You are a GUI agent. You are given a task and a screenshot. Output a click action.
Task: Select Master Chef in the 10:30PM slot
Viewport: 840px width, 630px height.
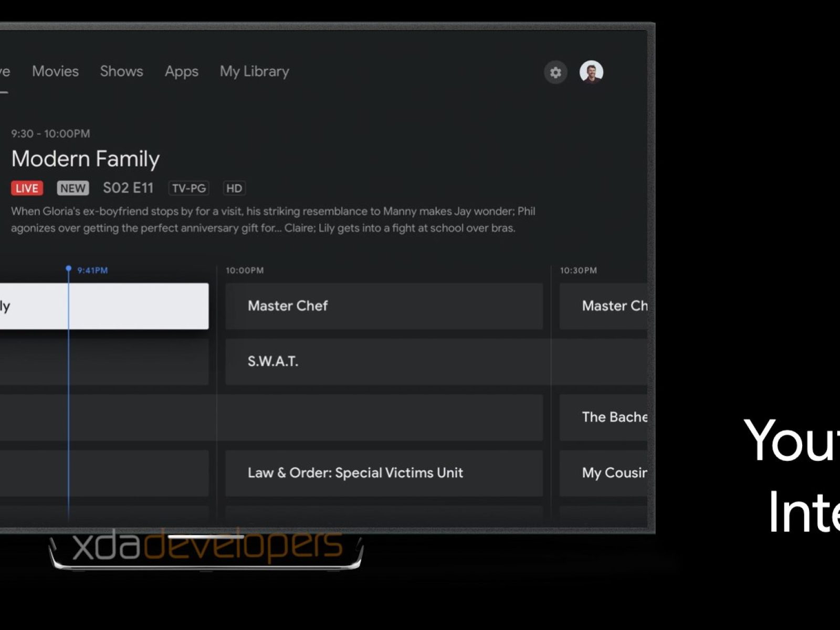603,306
